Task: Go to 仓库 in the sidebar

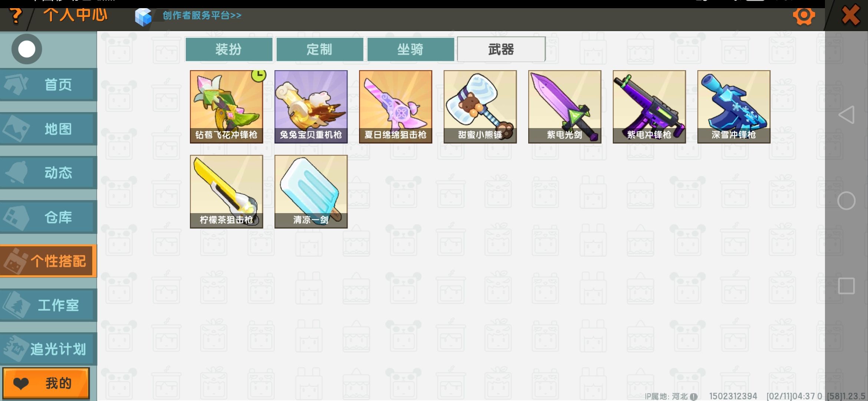Action: [x=49, y=217]
